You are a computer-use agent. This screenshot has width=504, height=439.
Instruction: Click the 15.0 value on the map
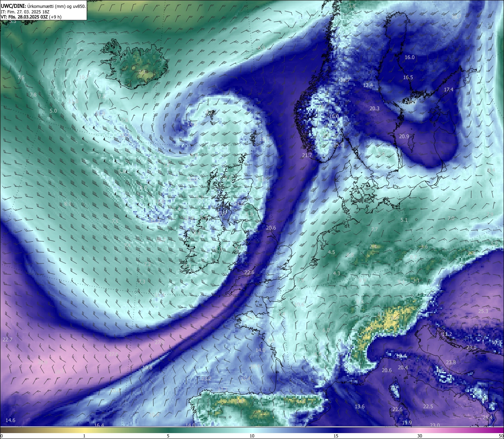point(339,144)
